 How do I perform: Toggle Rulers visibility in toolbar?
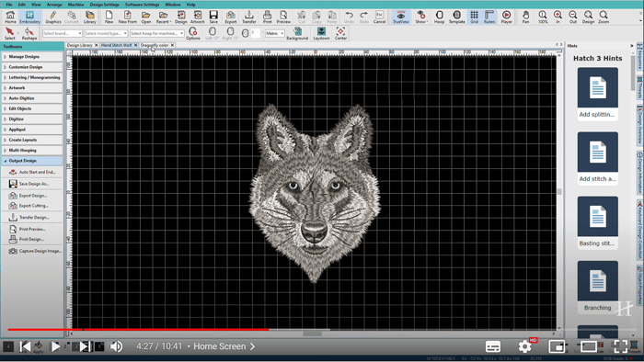click(489, 17)
